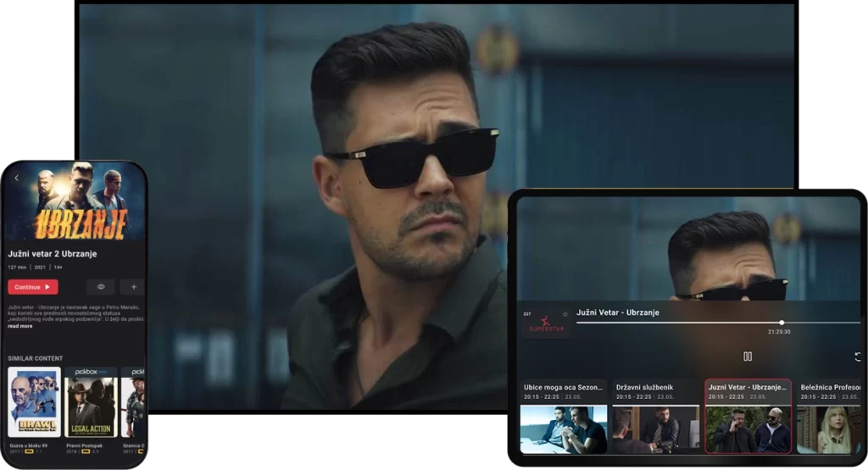Click the Južni Vetar - Ubrzanje player title
This screenshot has width=868, height=470.
[618, 312]
